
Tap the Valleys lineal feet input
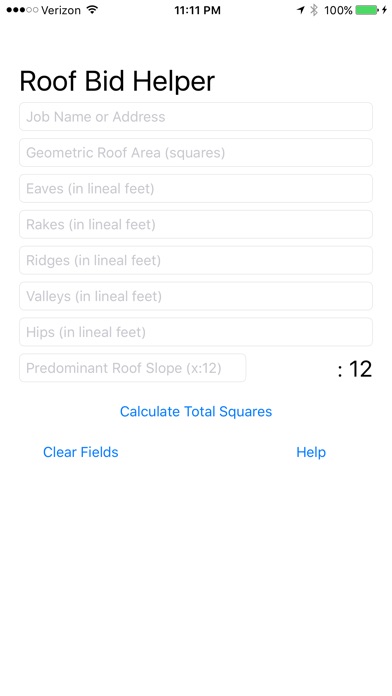[196, 296]
